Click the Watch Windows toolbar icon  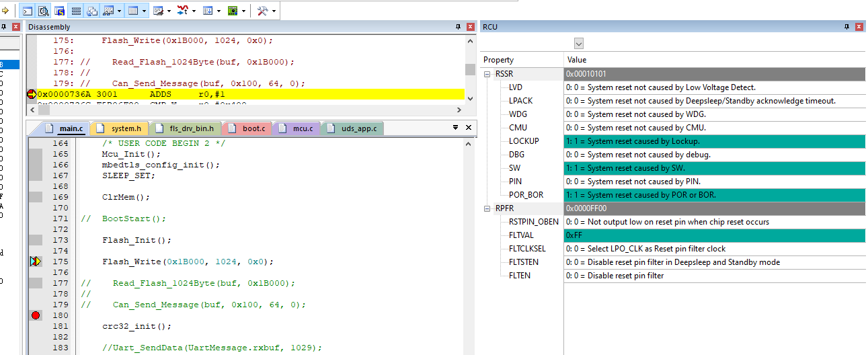coord(108,11)
